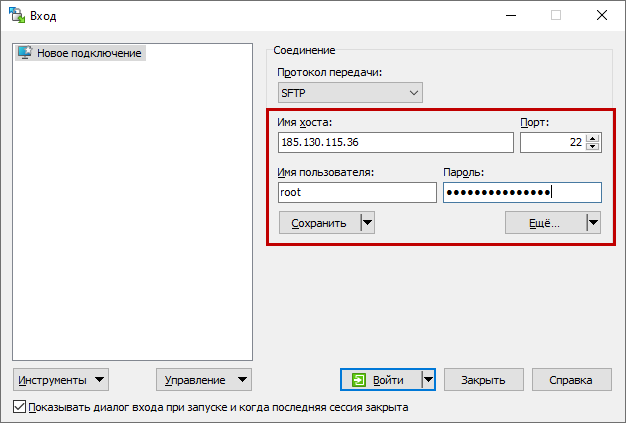Click the green login arrow icon
The width and height of the screenshot is (626, 423).
tap(360, 380)
